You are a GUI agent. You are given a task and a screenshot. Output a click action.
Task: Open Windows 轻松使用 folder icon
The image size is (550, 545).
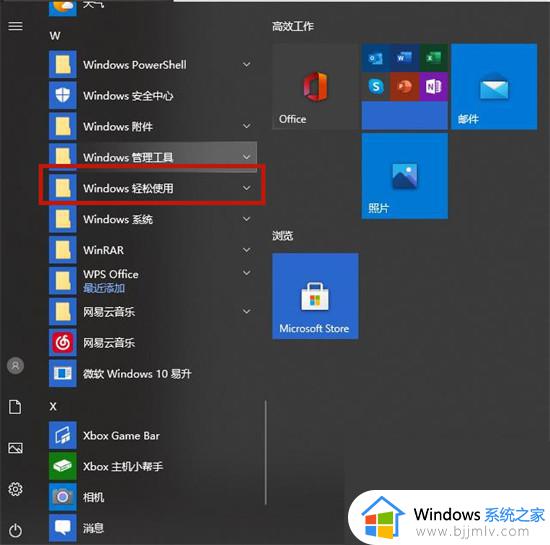pyautogui.click(x=63, y=188)
